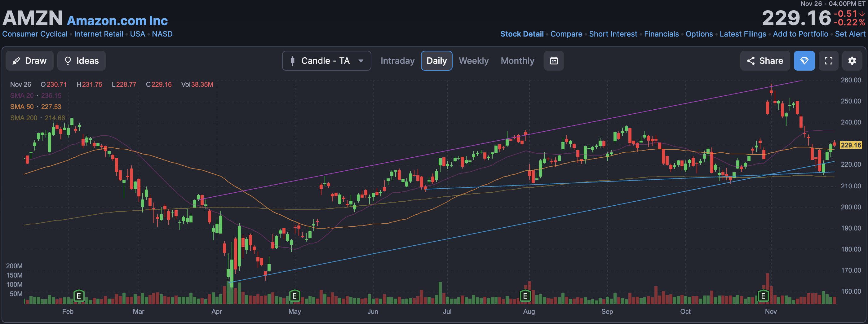Screen dimensions: 868x324
Task: Click the H 231.75 high value
Action: (89, 85)
